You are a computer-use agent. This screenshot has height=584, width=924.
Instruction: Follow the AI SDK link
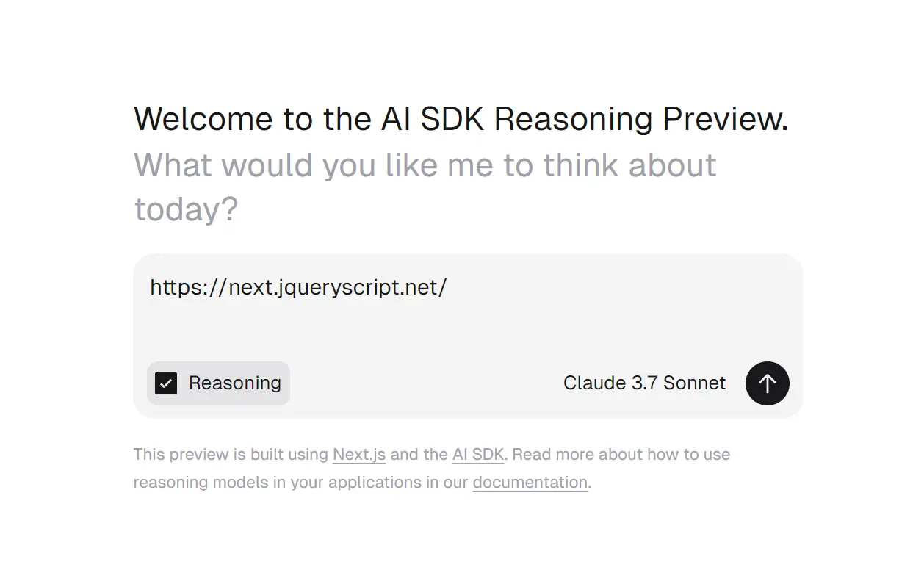pyautogui.click(x=478, y=455)
